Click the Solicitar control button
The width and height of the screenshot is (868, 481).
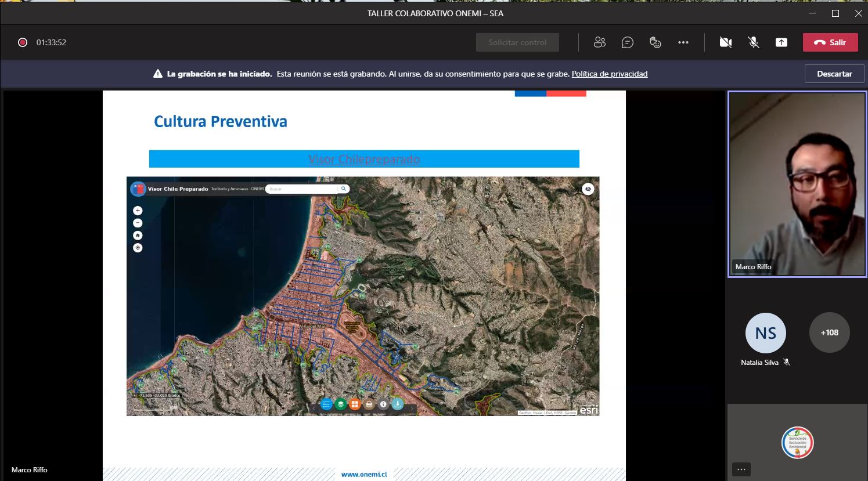click(517, 42)
